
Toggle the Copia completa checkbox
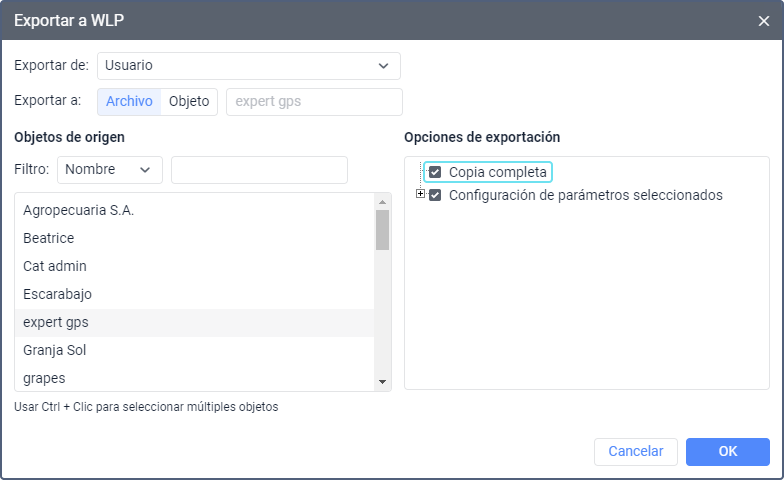(x=435, y=172)
